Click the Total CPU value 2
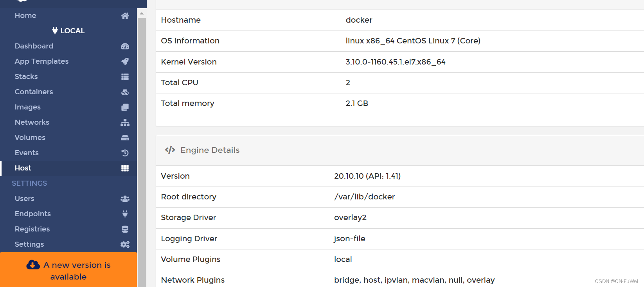644x287 pixels. 348,83
